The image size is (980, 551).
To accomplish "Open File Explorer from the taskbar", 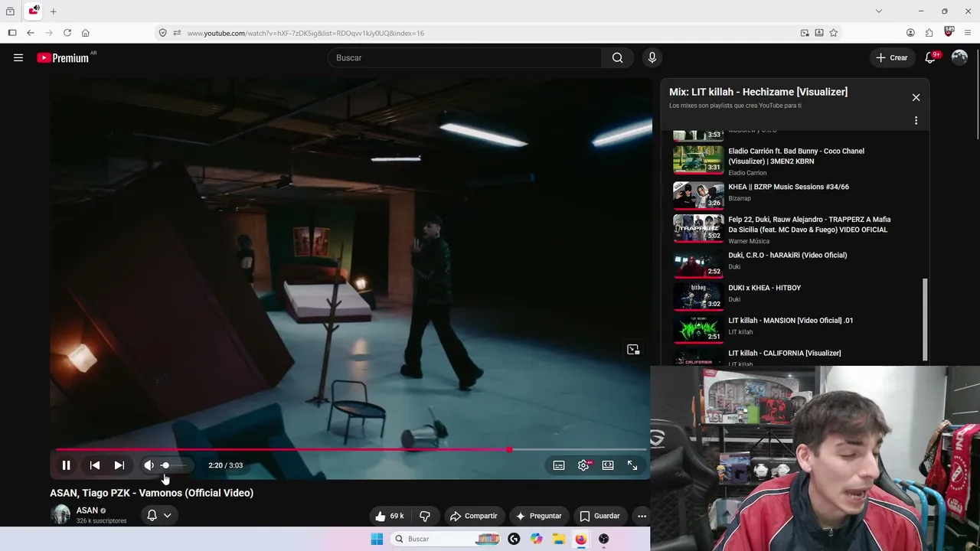I will (x=559, y=539).
